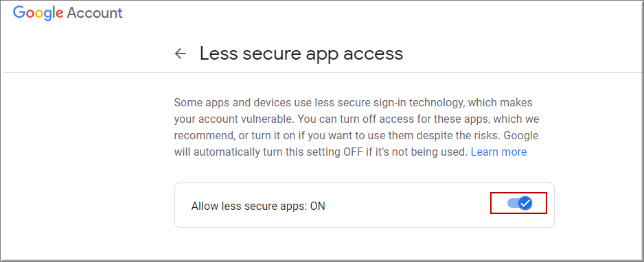Click the blue checkmark knob on the switch
This screenshot has width=644, height=262.
point(525,202)
